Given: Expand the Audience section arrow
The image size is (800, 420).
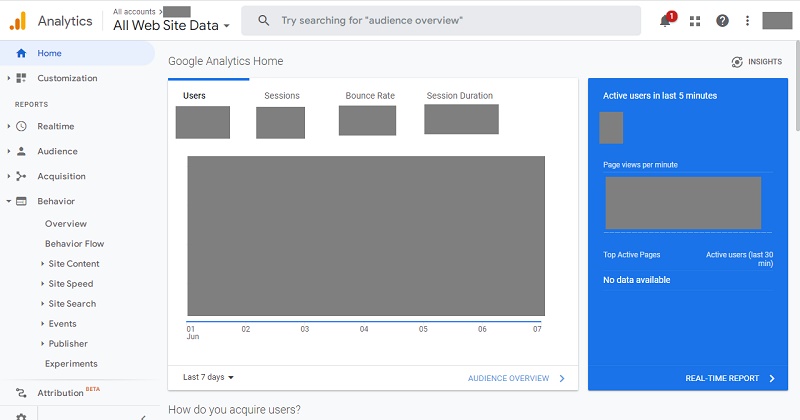Looking at the screenshot, I should coord(8,151).
